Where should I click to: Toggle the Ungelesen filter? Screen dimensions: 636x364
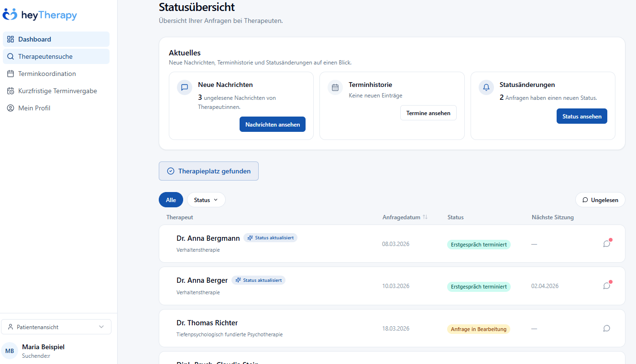click(x=600, y=200)
